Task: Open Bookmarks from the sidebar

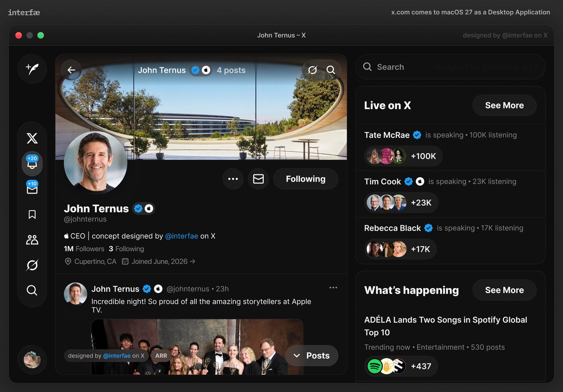Action: coord(32,215)
